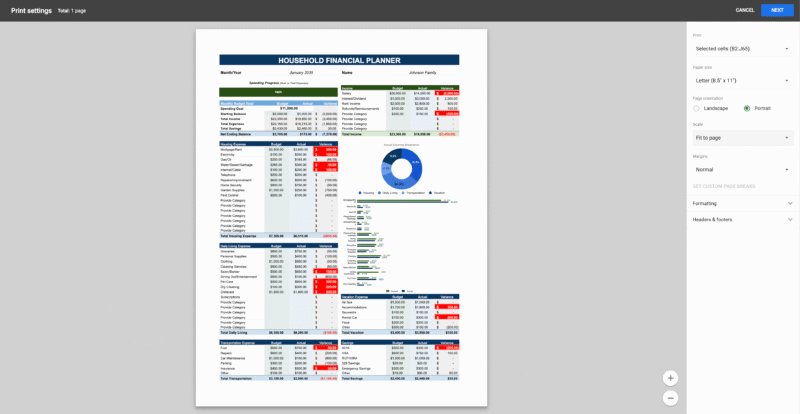Click the Total Daily Living row

point(279,332)
